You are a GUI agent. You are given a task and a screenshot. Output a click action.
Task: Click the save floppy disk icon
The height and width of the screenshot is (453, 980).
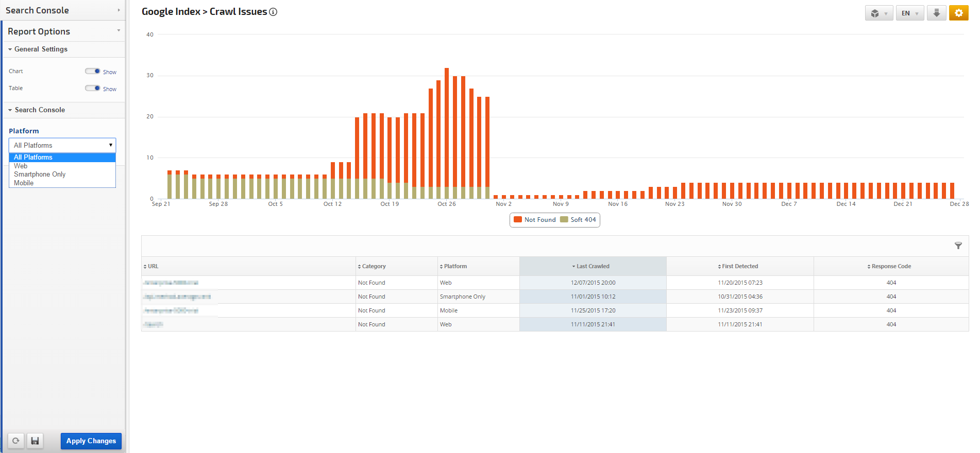coord(35,441)
